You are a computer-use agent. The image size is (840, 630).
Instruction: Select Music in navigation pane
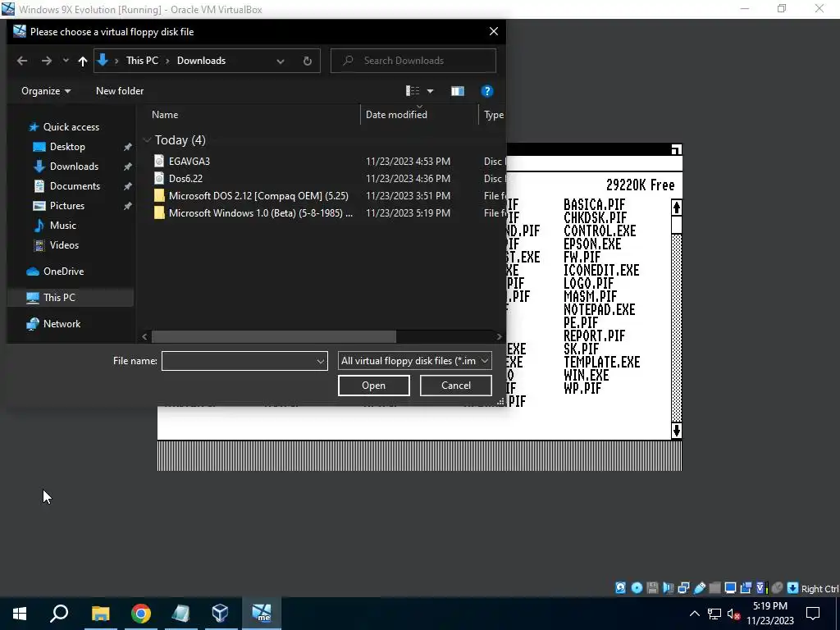click(x=62, y=226)
